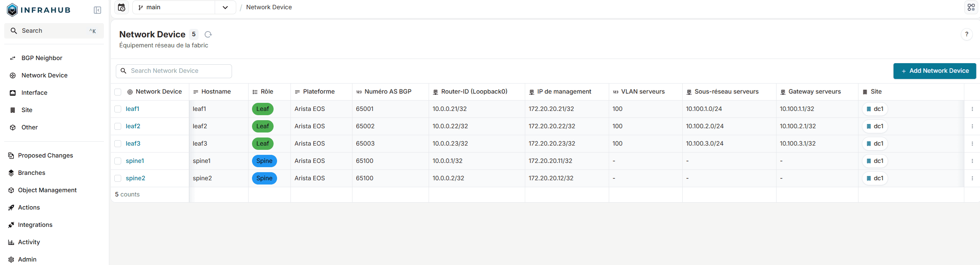The width and height of the screenshot is (980, 265).
Task: Click the search magnifier in sidebar
Action: [x=14, y=31]
